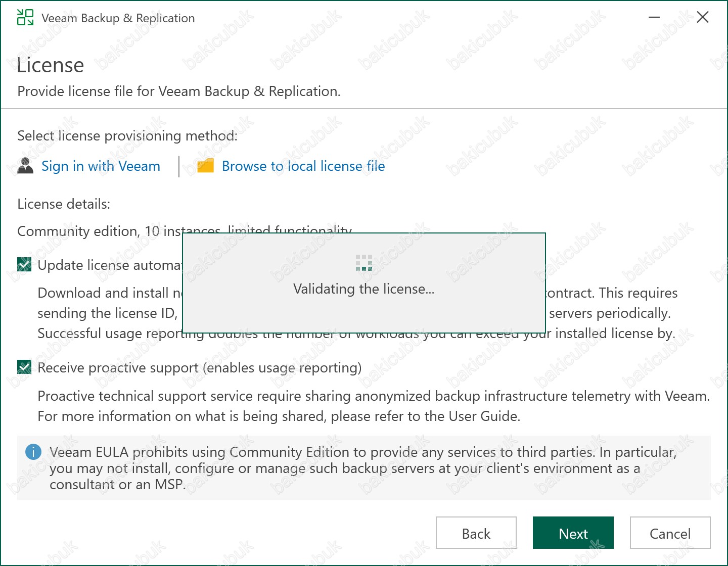This screenshot has height=566, width=728.
Task: Cancel the installation wizard
Action: point(670,533)
